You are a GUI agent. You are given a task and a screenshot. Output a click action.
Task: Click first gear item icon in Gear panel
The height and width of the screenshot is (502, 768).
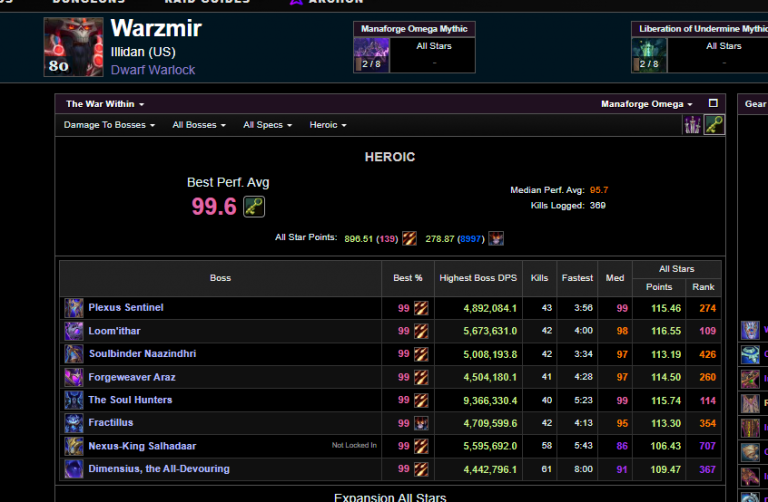click(x=750, y=331)
